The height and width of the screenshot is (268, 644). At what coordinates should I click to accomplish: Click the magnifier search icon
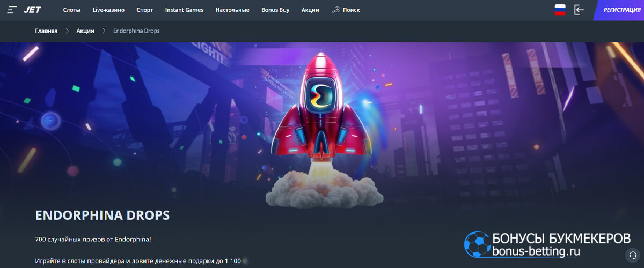click(336, 10)
